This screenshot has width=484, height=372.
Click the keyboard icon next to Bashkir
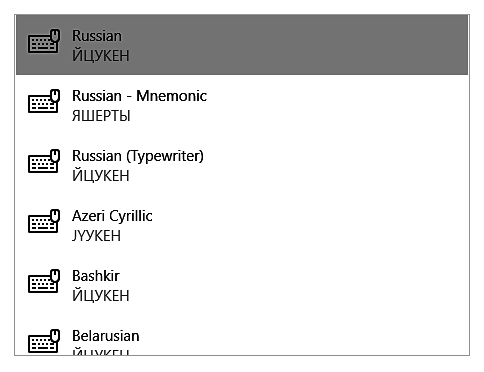pyautogui.click(x=44, y=281)
